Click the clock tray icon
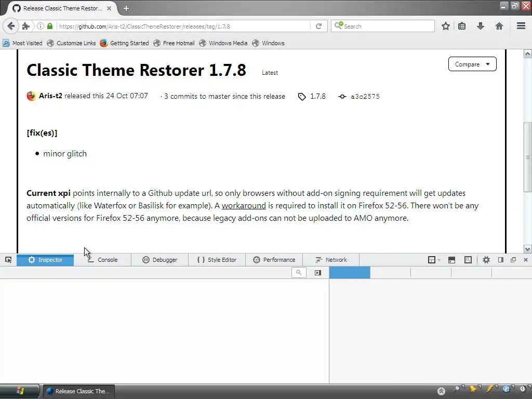532x399 pixels. point(523,389)
